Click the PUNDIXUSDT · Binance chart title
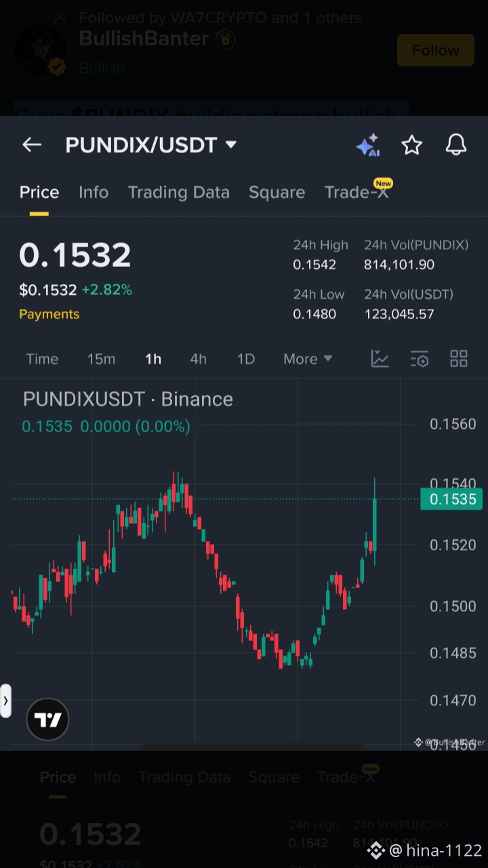The image size is (488, 868). coord(128,399)
